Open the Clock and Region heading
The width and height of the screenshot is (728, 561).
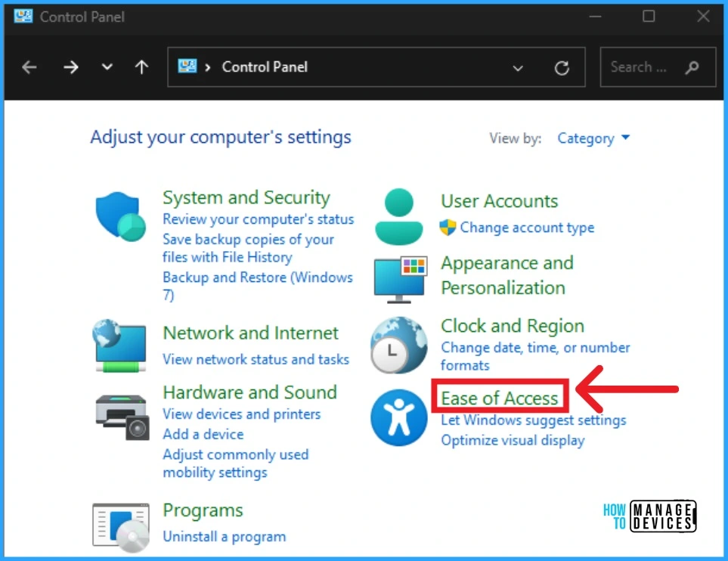(x=512, y=326)
